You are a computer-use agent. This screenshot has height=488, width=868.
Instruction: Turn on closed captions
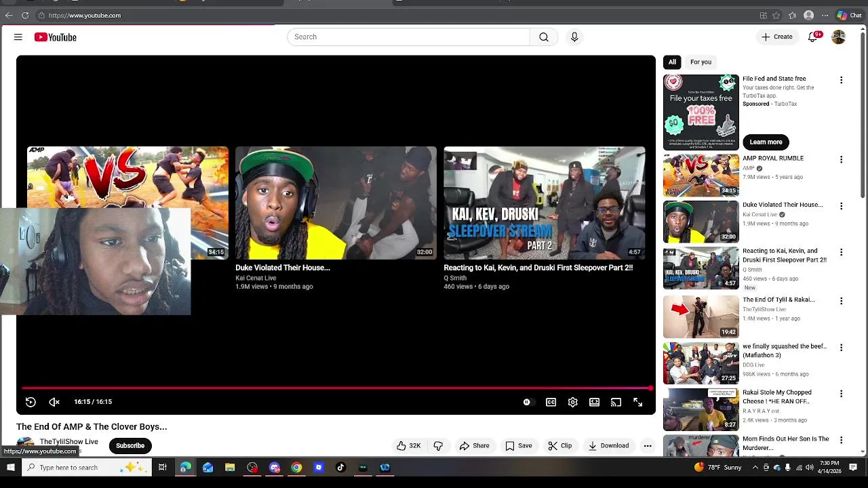(x=551, y=402)
